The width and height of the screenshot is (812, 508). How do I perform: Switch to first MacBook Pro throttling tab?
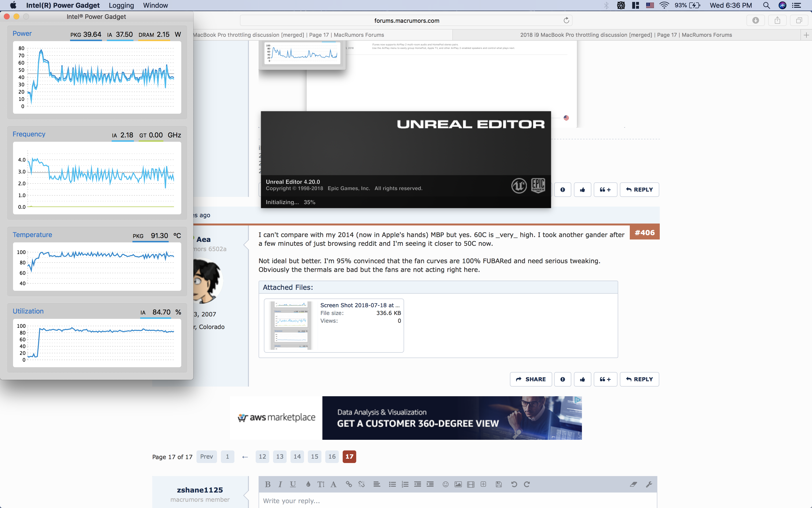[x=323, y=35]
